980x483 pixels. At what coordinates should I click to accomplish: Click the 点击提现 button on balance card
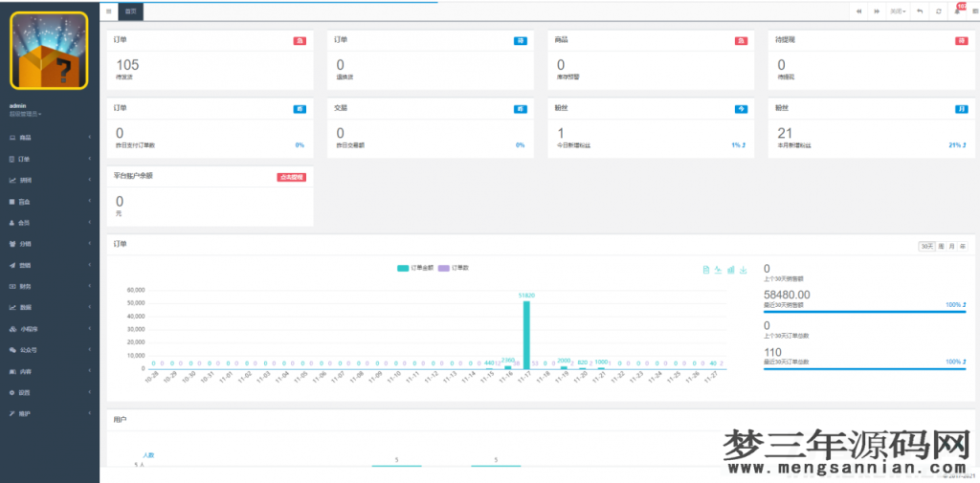291,177
